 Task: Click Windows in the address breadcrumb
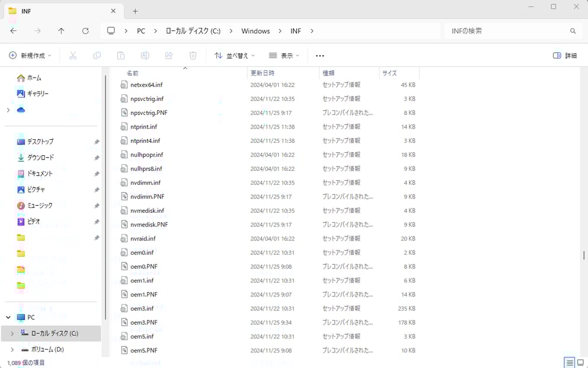255,31
